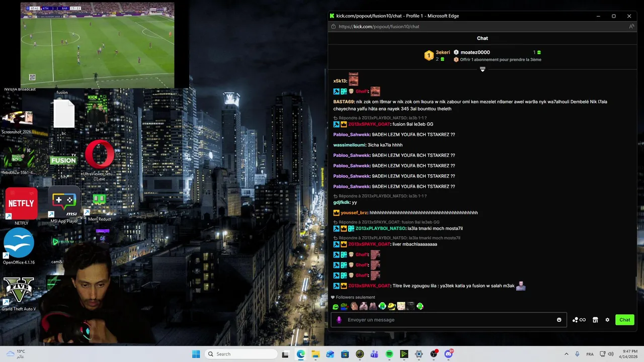
Task: Open Microsoft Store from taskbar
Action: pyautogui.click(x=345, y=354)
